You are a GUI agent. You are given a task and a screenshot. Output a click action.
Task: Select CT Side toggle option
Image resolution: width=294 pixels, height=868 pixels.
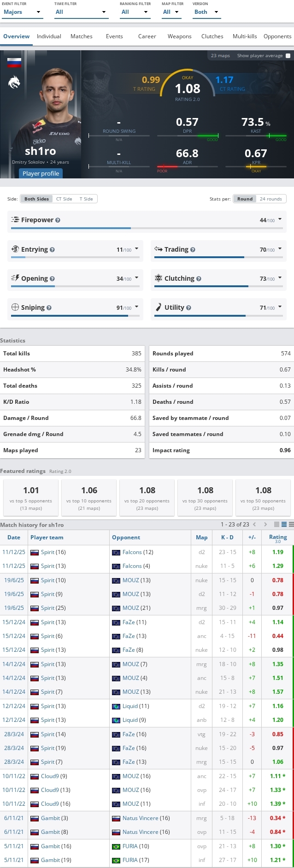(x=64, y=199)
